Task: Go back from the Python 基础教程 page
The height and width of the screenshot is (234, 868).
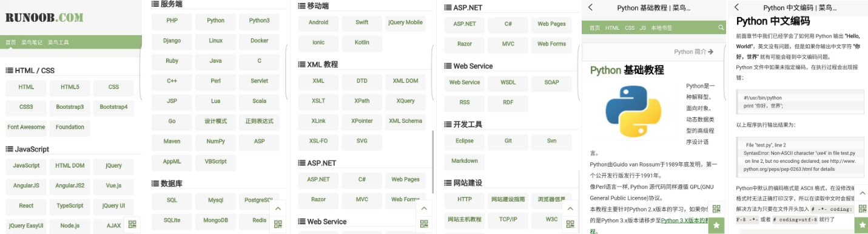Action: pyautogui.click(x=591, y=7)
